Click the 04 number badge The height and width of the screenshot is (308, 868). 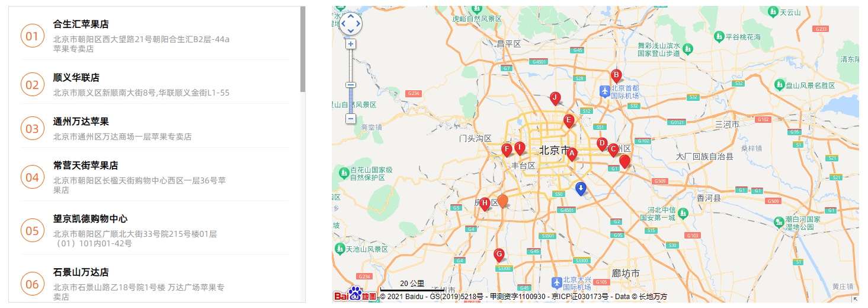point(32,177)
